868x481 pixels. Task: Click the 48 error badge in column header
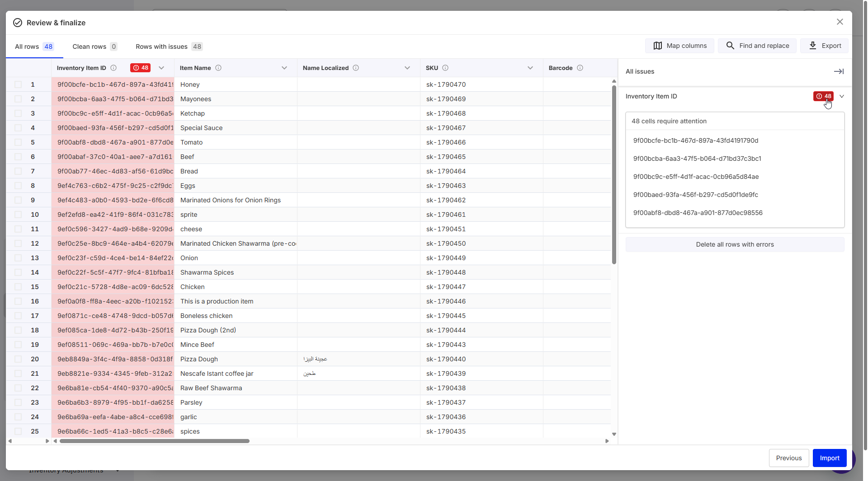[x=140, y=68]
